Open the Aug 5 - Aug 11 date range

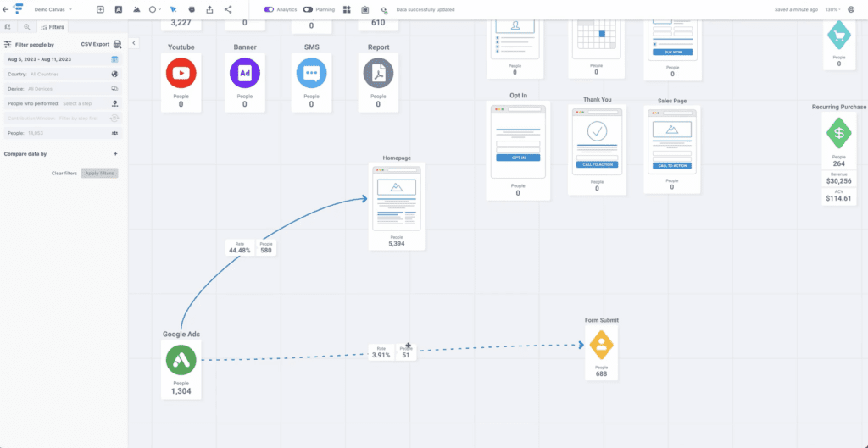(64, 59)
